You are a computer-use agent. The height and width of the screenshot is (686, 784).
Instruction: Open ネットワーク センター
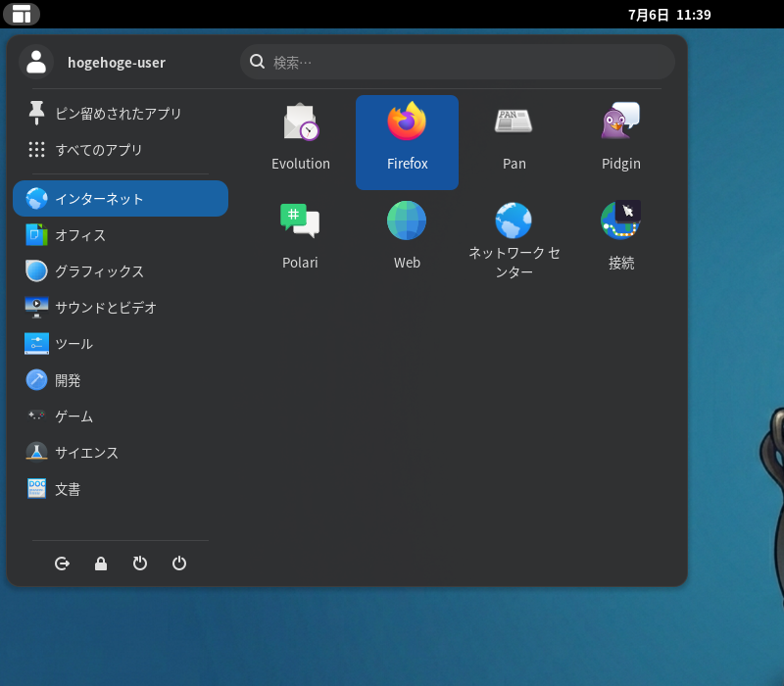point(514,241)
